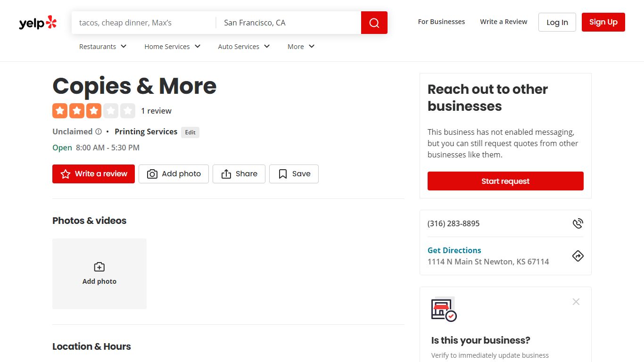644x362 pixels.
Task: Click the Start request button
Action: [x=505, y=181]
